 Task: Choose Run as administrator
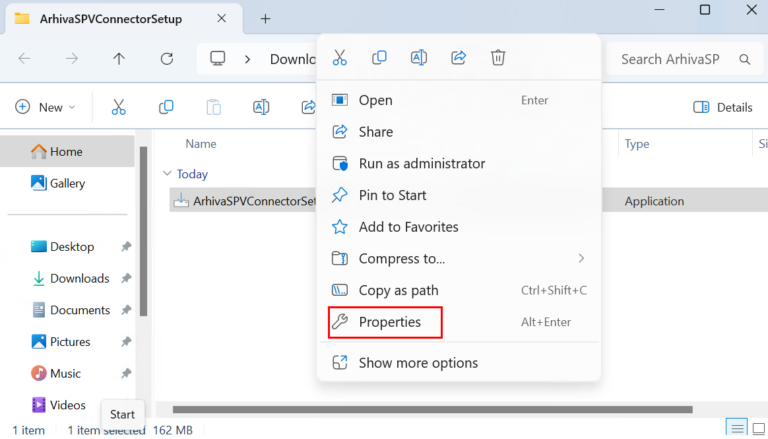pyautogui.click(x=421, y=163)
